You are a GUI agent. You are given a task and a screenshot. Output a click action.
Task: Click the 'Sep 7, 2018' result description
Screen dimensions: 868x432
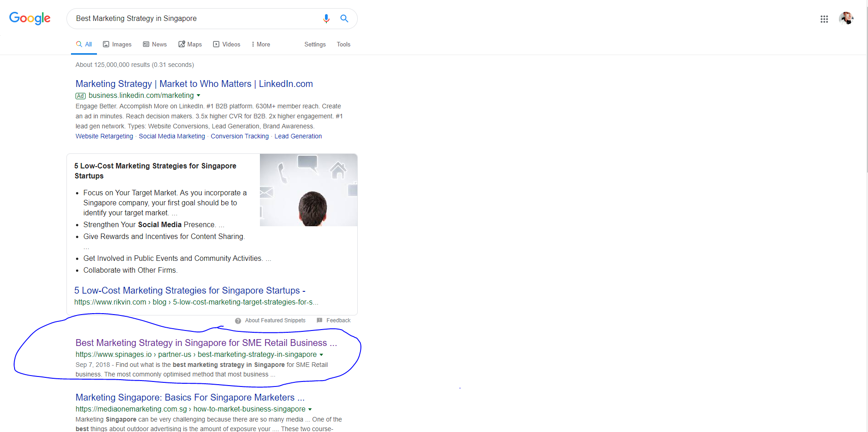(202, 370)
